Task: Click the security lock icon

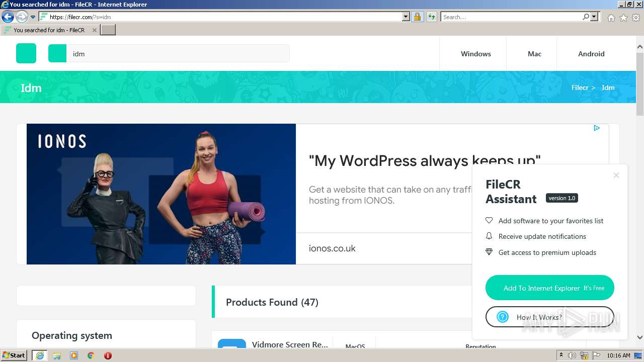Action: click(417, 17)
